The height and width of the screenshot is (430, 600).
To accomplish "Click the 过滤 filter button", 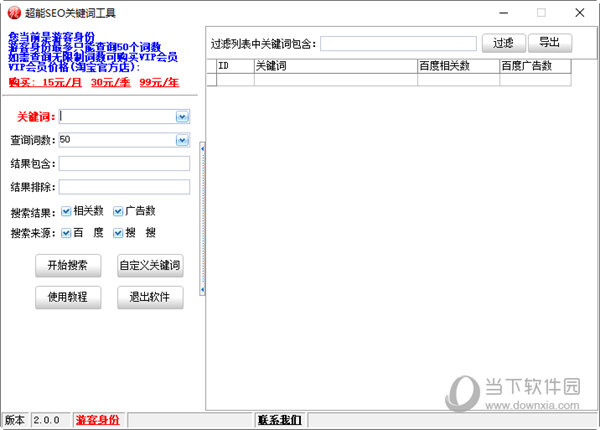I will point(504,43).
